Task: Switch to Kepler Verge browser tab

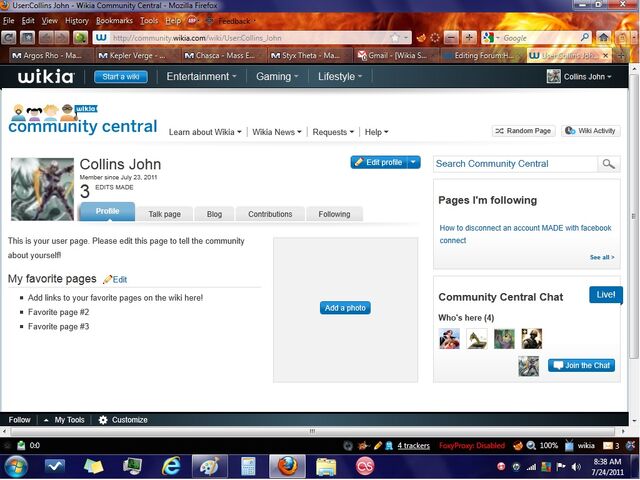Action: pos(137,56)
